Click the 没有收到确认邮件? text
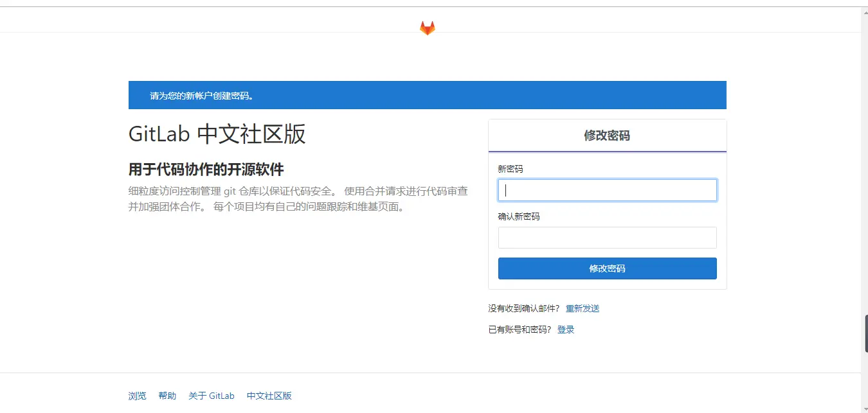The width and height of the screenshot is (868, 413). (x=524, y=308)
